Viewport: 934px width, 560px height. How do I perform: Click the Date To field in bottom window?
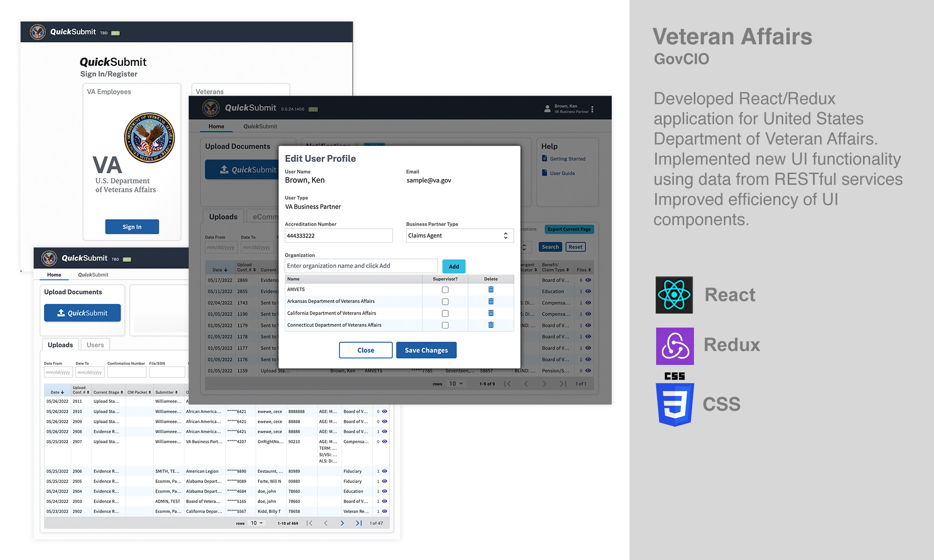click(90, 372)
